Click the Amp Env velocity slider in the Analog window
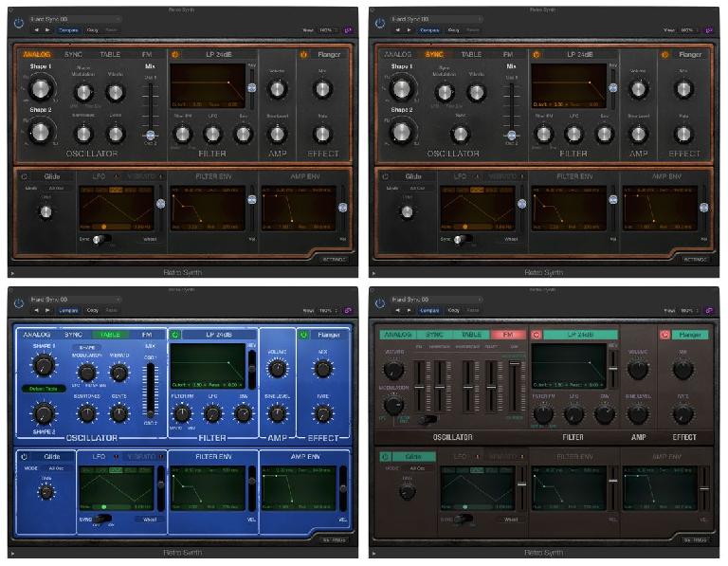This screenshot has width=728, height=566. 342,208
